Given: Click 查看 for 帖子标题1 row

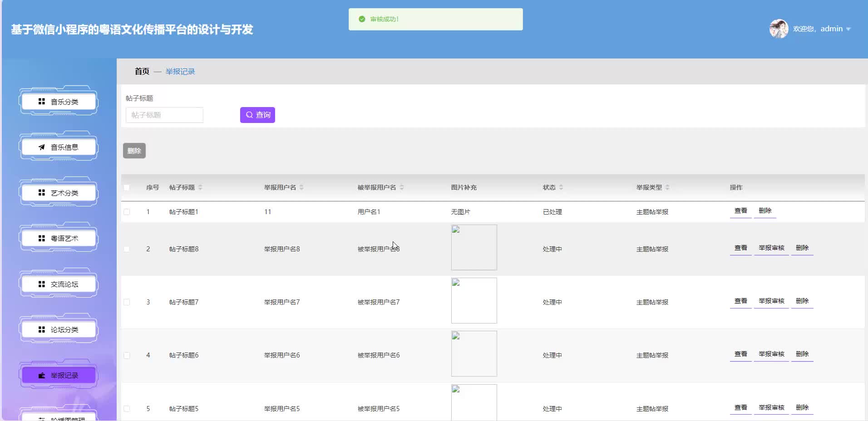Looking at the screenshot, I should pos(741,211).
